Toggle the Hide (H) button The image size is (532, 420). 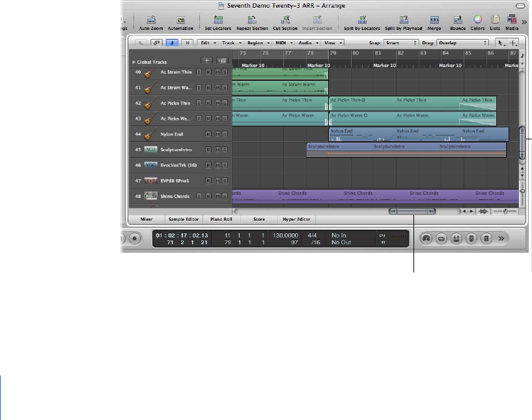(188, 43)
